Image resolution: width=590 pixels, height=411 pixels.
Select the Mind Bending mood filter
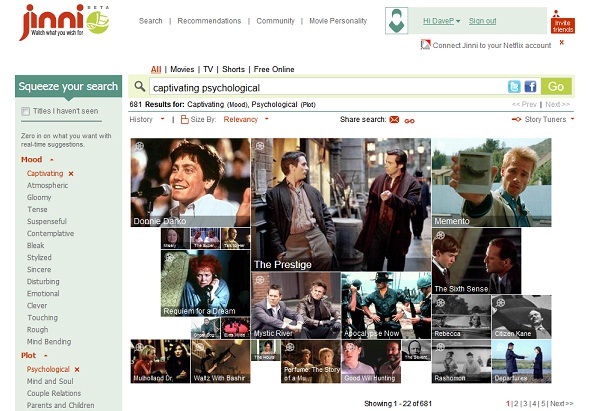point(49,342)
